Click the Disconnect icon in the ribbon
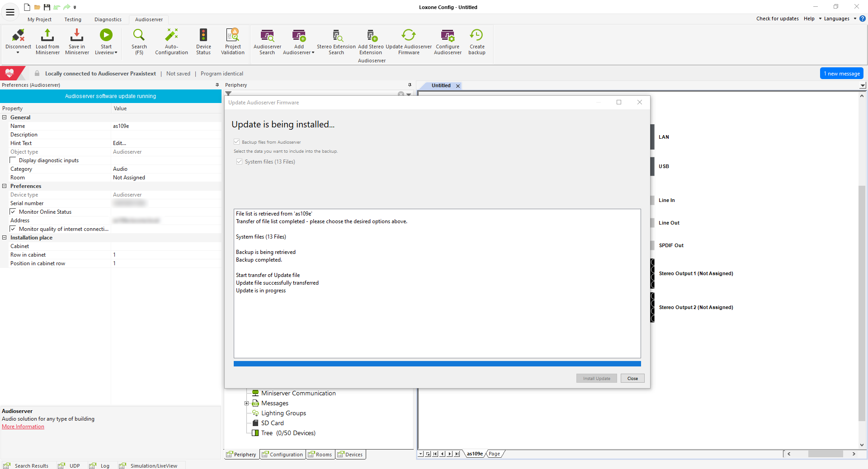This screenshot has width=868, height=469. click(x=18, y=36)
